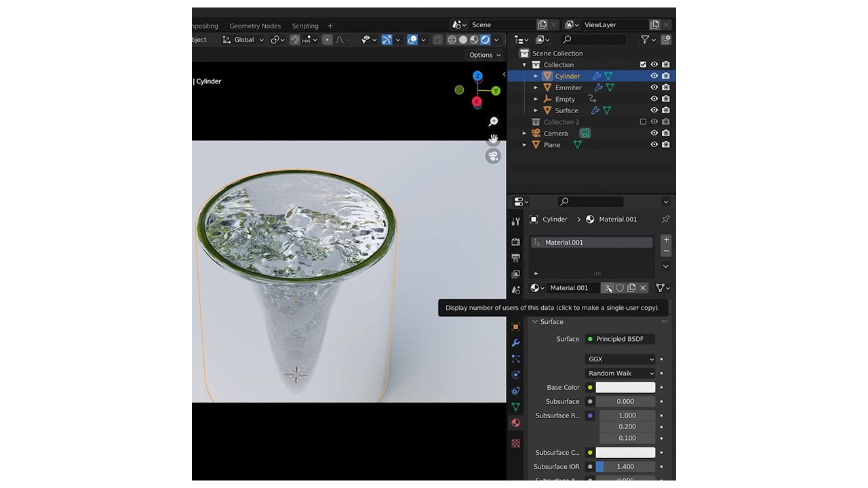868x488 pixels.
Task: Open the Particle properties tab
Action: tap(515, 359)
